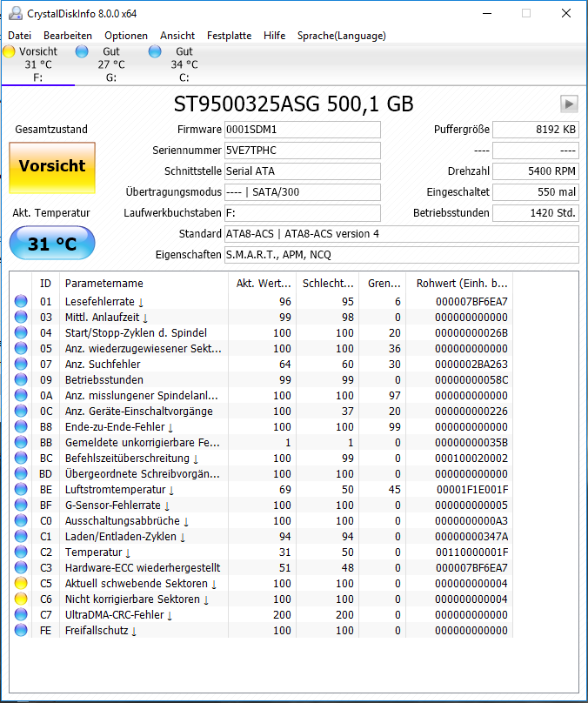Click the status orb of Anz. Suchfehler row

pyautogui.click(x=21, y=364)
